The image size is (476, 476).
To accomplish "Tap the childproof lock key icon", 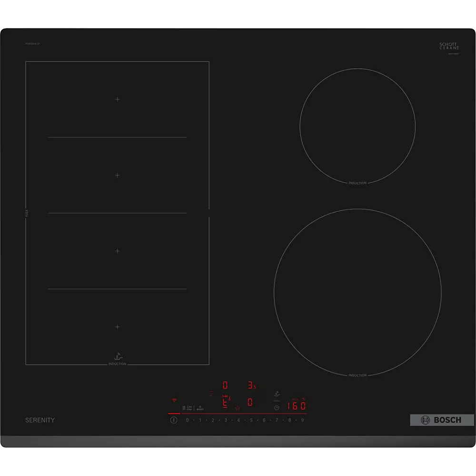I will pos(189,408).
